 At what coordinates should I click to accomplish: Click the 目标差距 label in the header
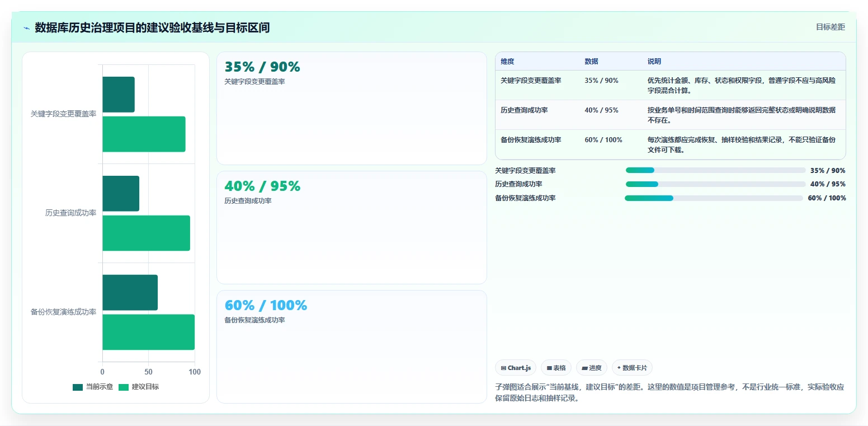click(x=830, y=27)
